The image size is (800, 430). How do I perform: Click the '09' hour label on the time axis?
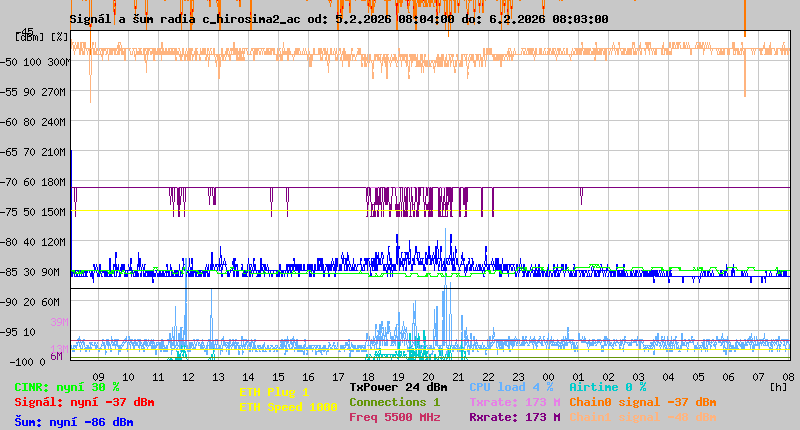pos(98,377)
